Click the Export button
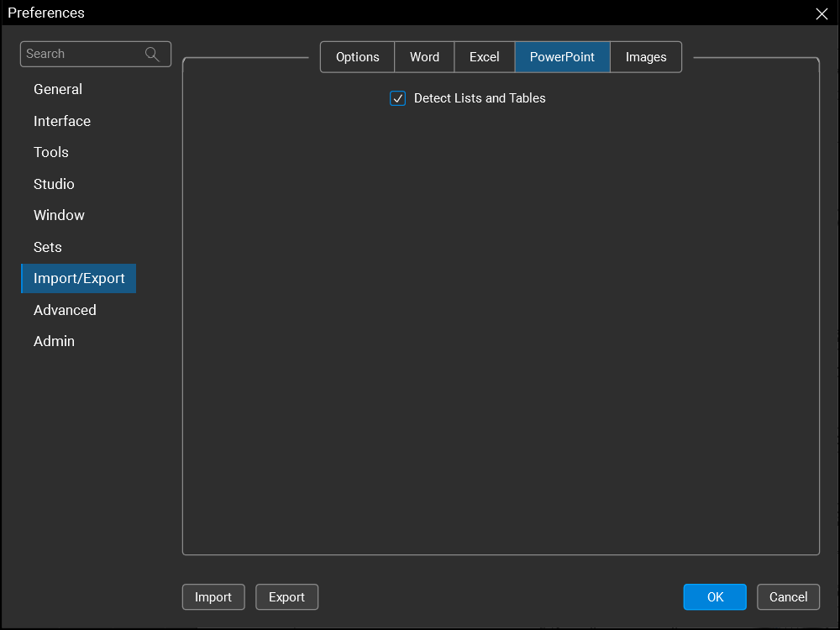This screenshot has height=630, width=840. coord(286,597)
